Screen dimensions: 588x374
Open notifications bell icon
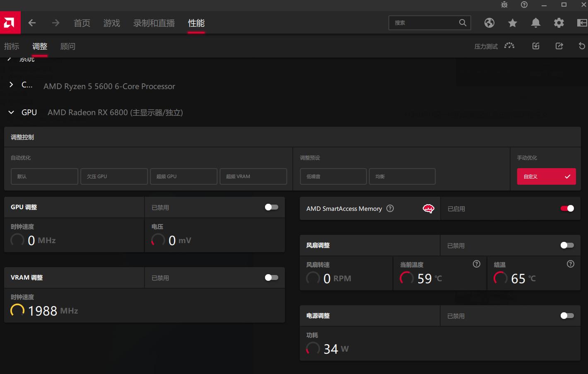[x=536, y=23]
